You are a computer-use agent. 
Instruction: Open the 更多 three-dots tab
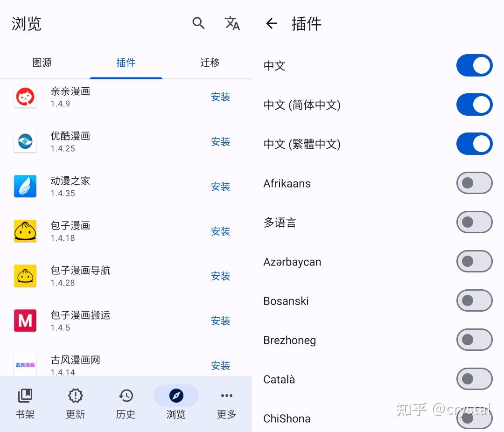point(227,404)
